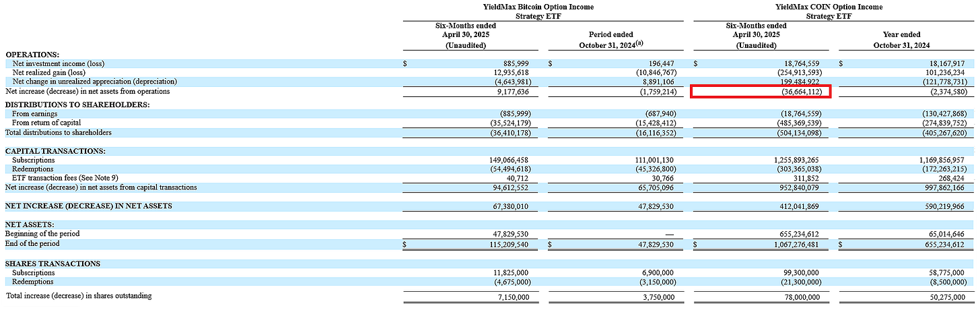This screenshot has width=980, height=310.
Task: Click the "End of the period" row label
Action: [32, 243]
